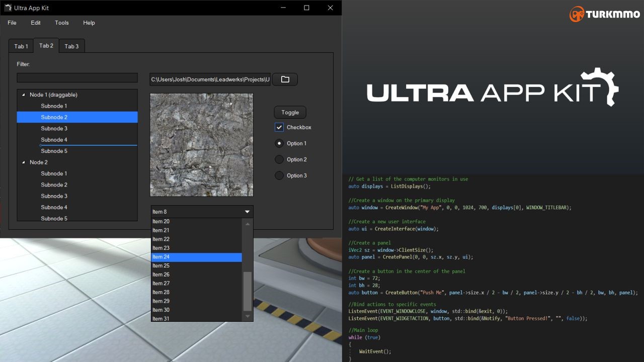Image resolution: width=644 pixels, height=362 pixels.
Task: Click the Node 2 label
Action: point(39,162)
